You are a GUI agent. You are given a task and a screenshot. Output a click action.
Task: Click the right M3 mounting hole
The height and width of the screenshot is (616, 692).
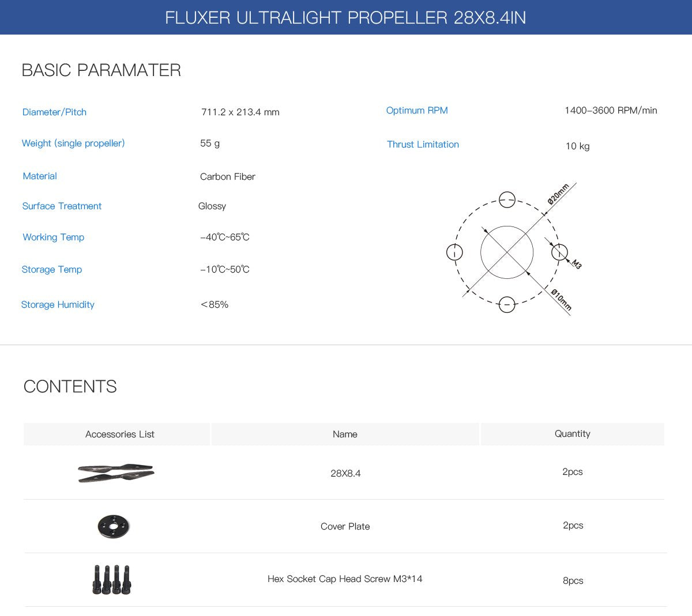tap(559, 252)
